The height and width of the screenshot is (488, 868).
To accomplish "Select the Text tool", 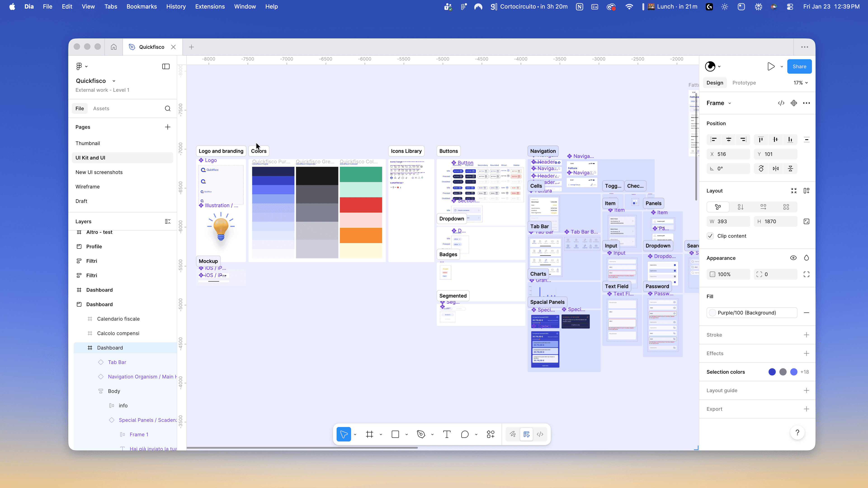I will [447, 434].
